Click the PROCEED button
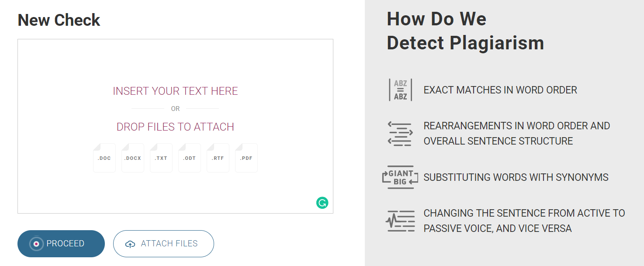Screen dimensions: 644x266 [61, 244]
